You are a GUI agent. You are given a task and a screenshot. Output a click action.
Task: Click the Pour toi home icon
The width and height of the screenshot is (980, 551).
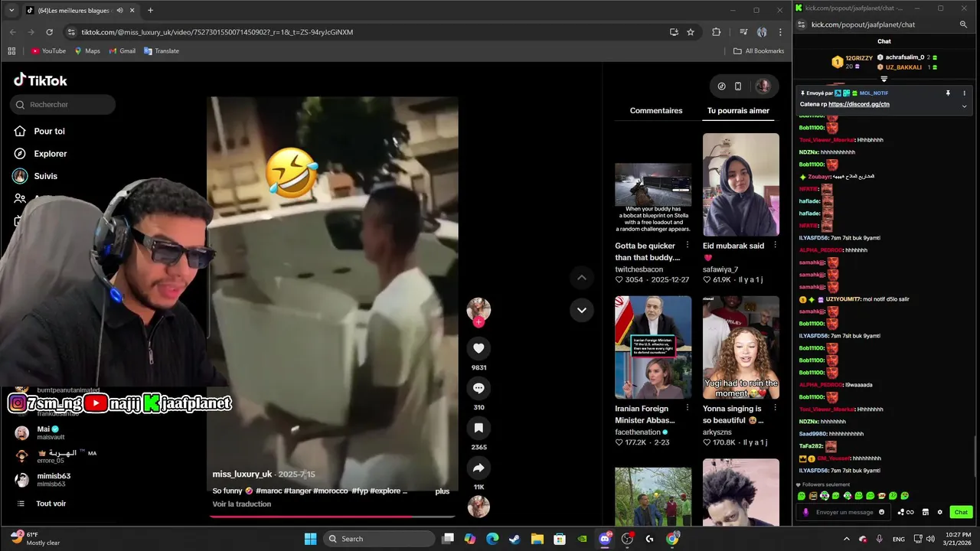pos(20,131)
